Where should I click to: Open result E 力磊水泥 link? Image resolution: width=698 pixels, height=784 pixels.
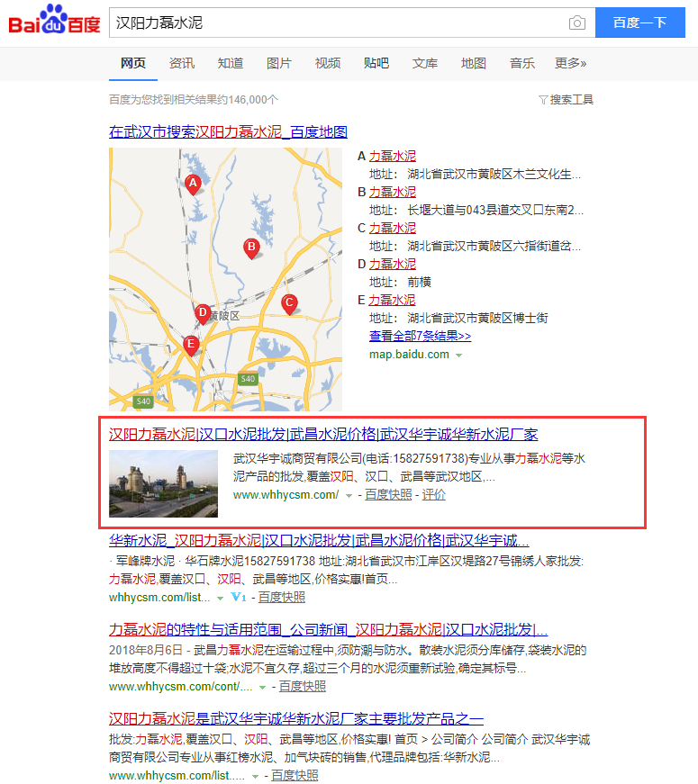(393, 300)
